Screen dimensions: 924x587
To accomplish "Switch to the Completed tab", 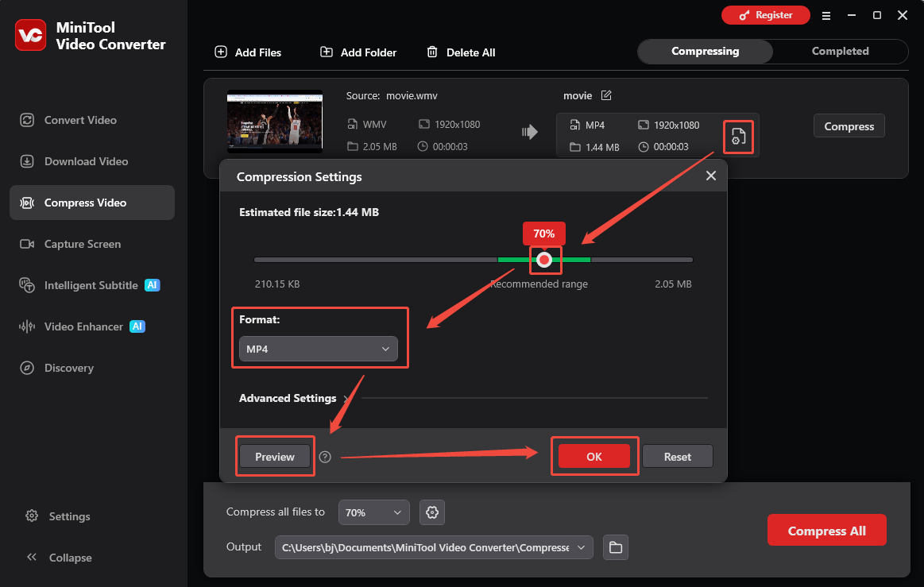I will click(x=841, y=52).
